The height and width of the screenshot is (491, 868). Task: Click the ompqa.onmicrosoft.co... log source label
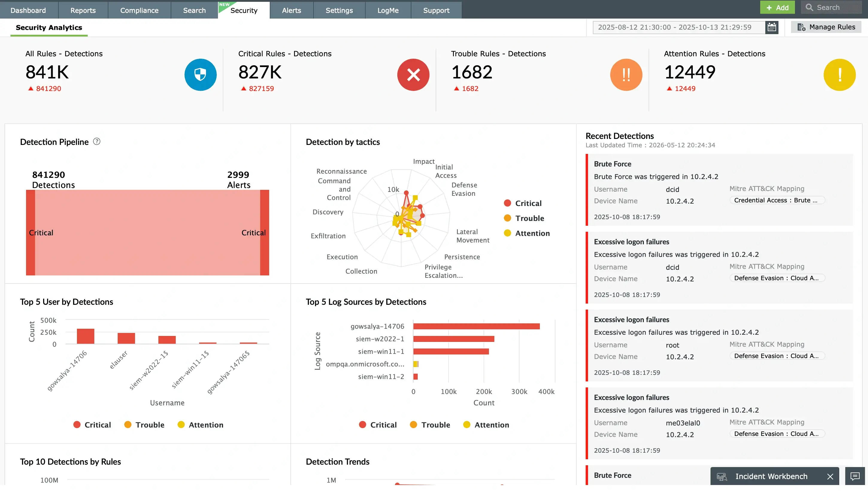(365, 364)
